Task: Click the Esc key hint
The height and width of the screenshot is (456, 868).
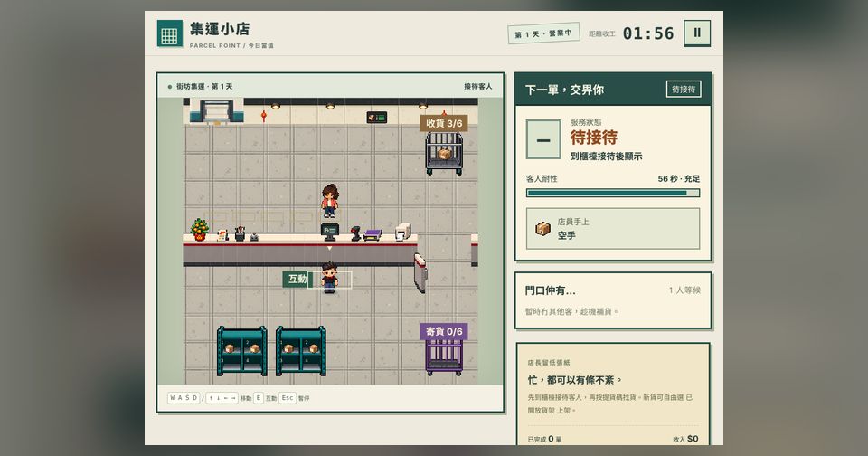Action: (288, 398)
